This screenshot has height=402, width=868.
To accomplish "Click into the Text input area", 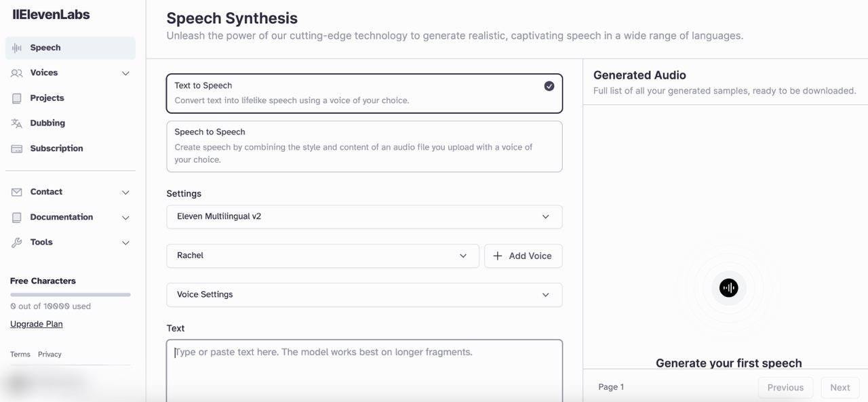I will tap(364, 370).
